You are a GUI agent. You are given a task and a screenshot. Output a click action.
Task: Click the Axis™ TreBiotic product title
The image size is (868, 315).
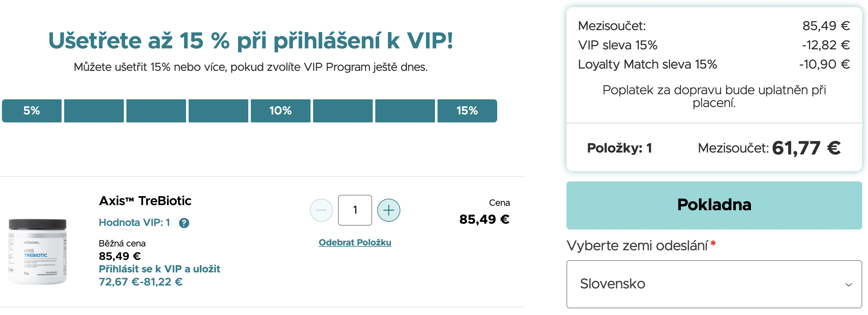pos(145,201)
